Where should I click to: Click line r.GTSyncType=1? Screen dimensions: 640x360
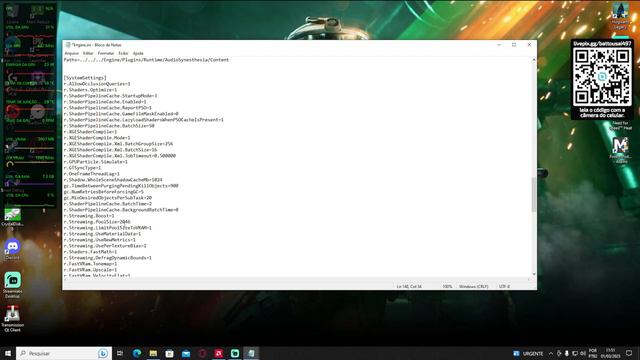82,168
